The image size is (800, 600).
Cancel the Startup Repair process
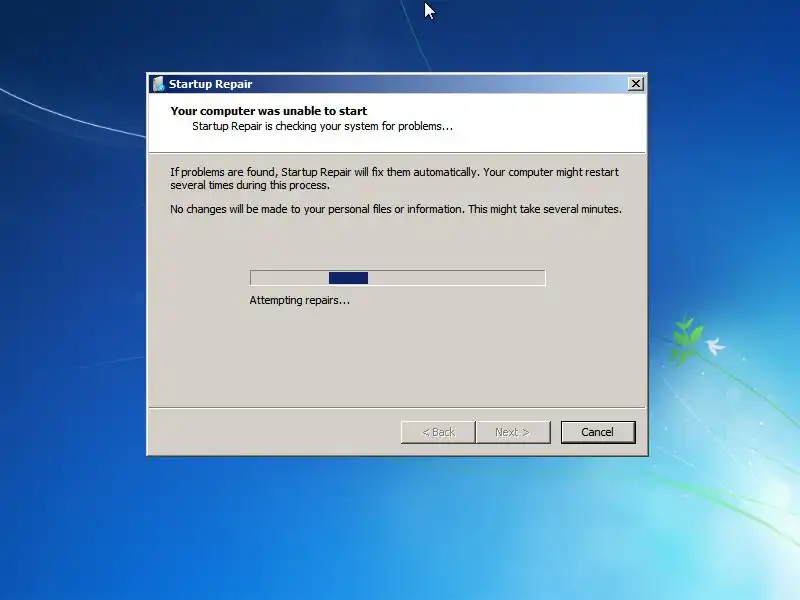[598, 432]
